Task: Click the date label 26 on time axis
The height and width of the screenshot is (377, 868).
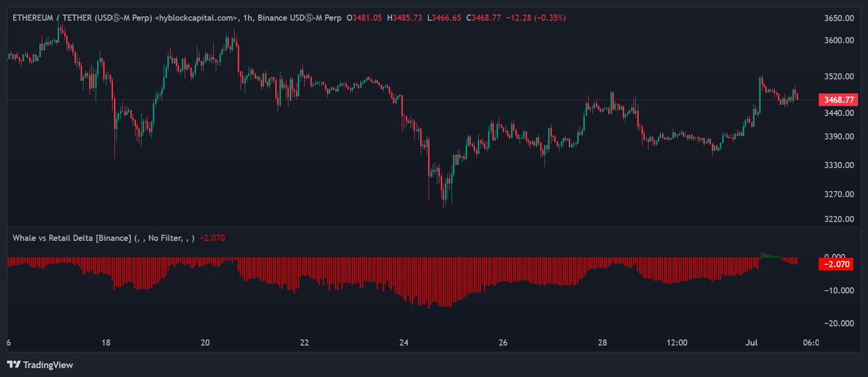Action: coord(503,343)
